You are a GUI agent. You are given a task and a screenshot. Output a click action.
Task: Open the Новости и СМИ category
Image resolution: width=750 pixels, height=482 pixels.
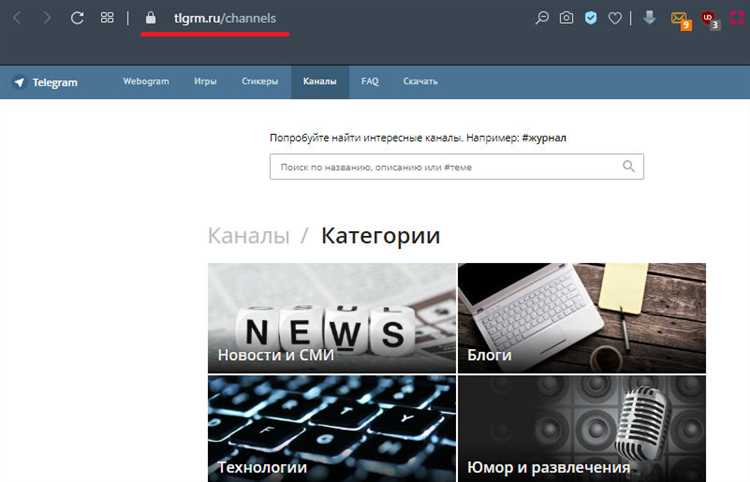pyautogui.click(x=332, y=318)
